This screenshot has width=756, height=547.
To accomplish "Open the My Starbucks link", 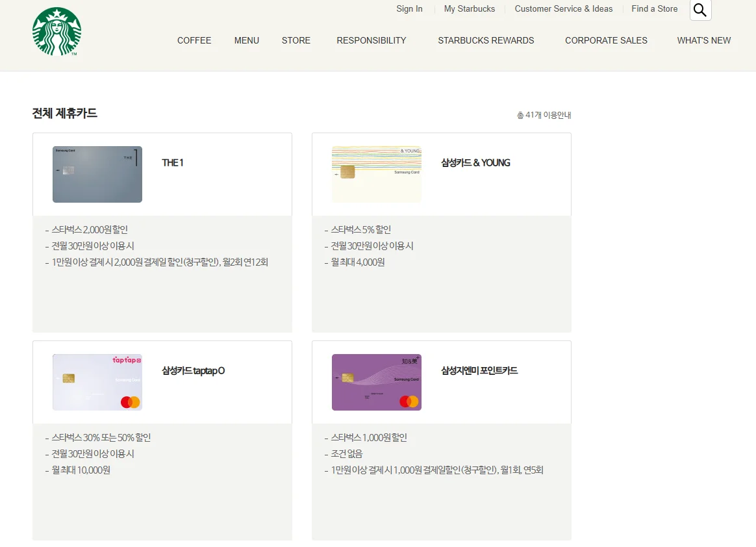I will pyautogui.click(x=470, y=9).
